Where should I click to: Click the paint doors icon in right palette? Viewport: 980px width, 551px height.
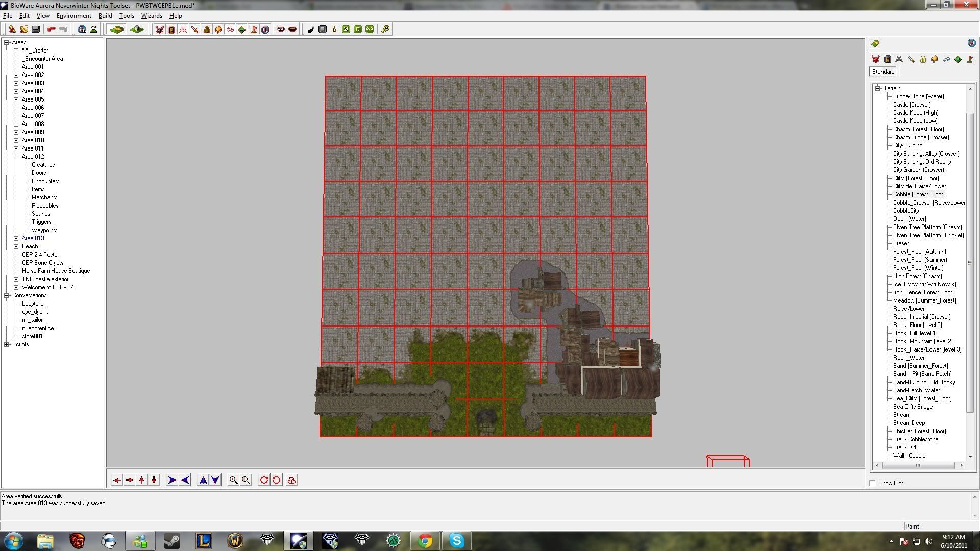(x=887, y=60)
